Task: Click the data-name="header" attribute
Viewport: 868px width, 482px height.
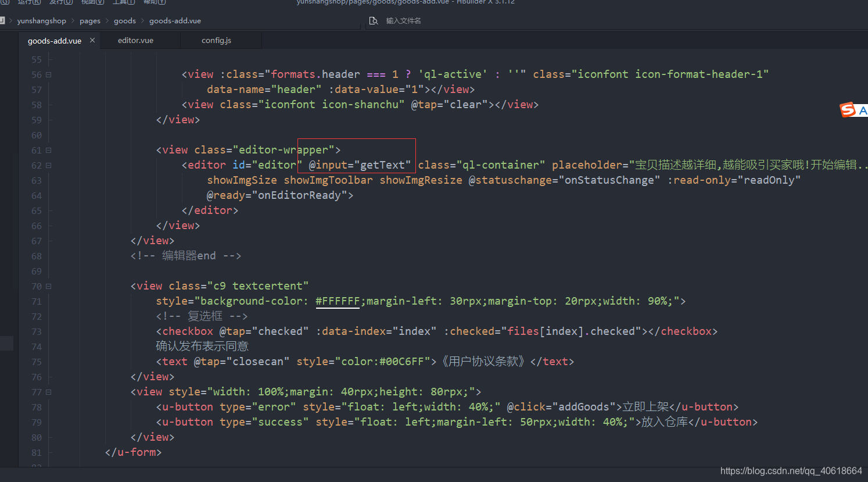Action: coord(264,90)
